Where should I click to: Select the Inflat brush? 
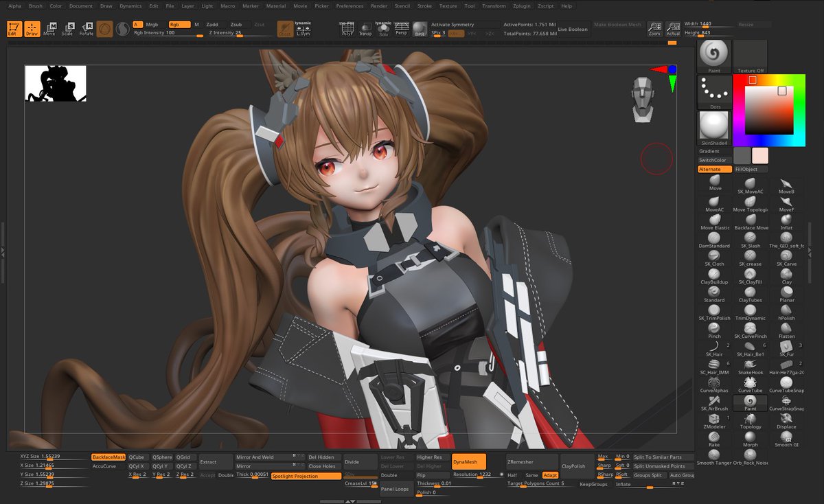(786, 222)
